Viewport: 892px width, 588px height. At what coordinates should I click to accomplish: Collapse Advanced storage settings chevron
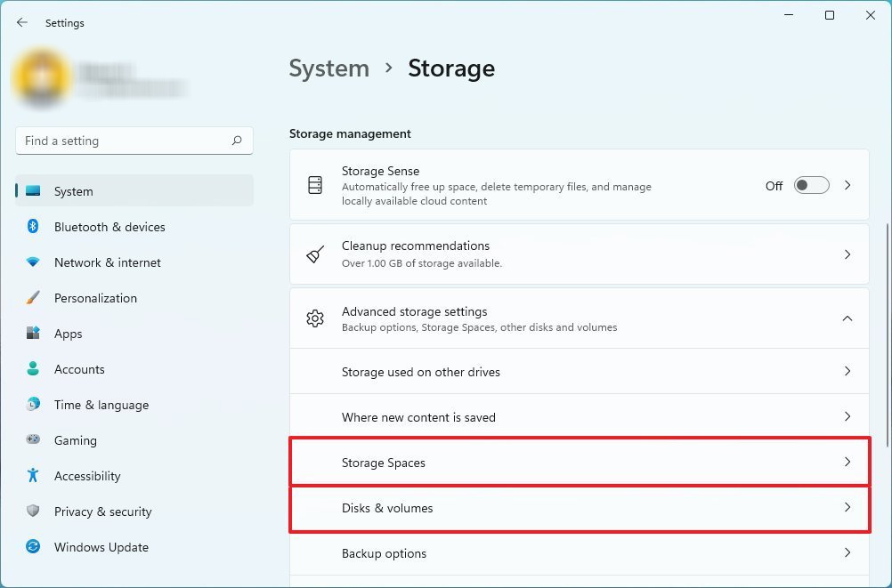tap(847, 318)
